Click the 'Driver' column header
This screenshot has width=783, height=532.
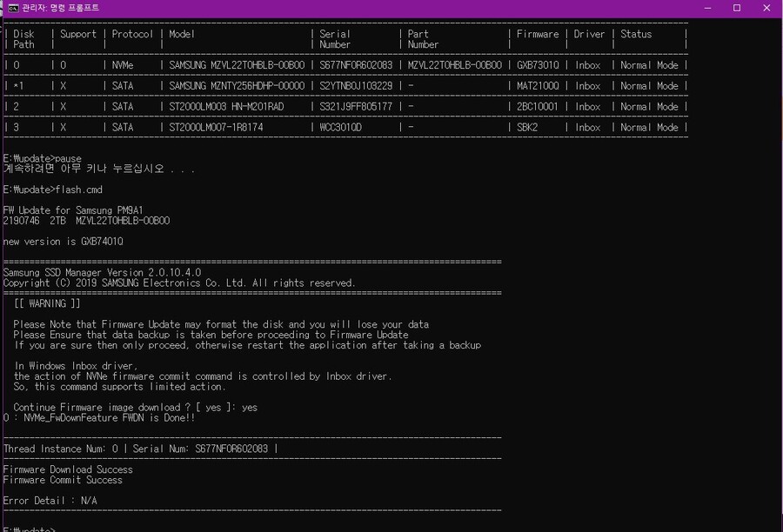pyautogui.click(x=589, y=34)
